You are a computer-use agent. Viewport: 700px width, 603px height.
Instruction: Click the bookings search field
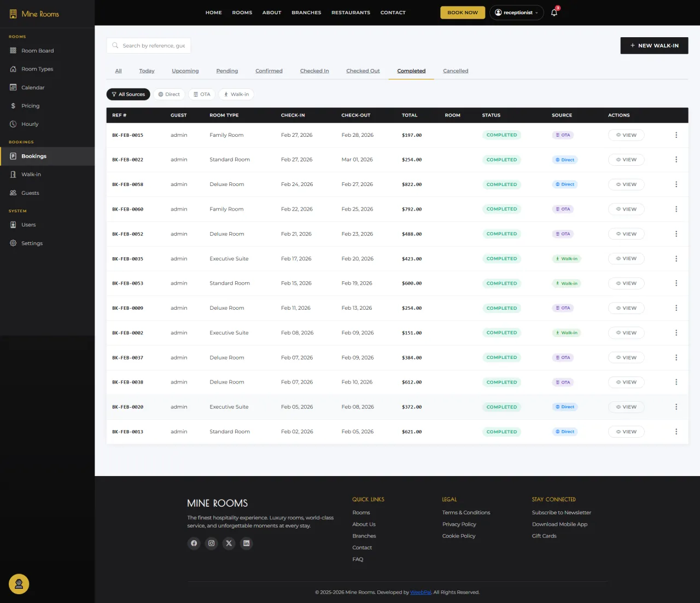point(149,45)
